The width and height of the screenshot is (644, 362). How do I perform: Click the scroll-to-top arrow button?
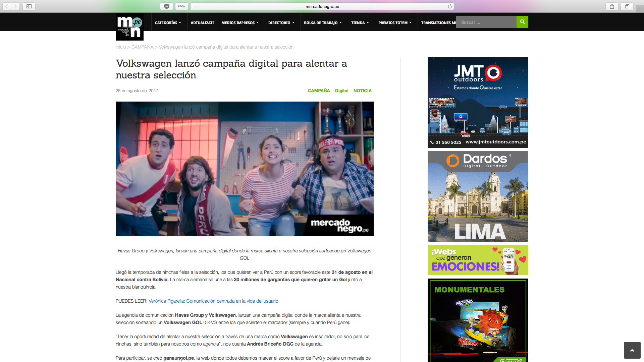632,350
